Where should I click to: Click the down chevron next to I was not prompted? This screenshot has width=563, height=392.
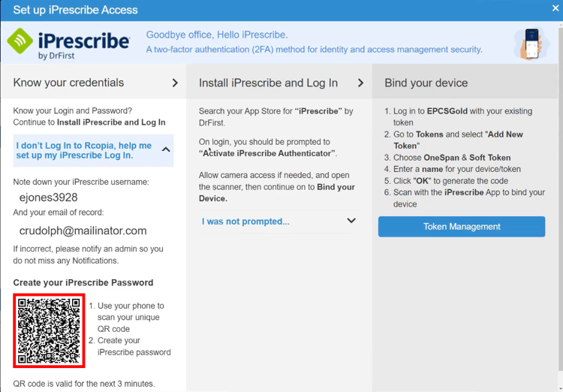click(x=351, y=221)
